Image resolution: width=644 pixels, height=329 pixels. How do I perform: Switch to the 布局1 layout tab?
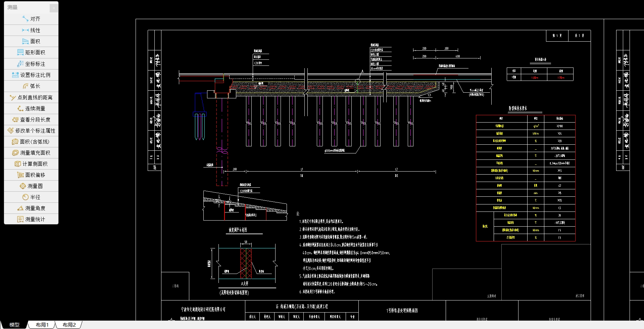click(x=42, y=325)
